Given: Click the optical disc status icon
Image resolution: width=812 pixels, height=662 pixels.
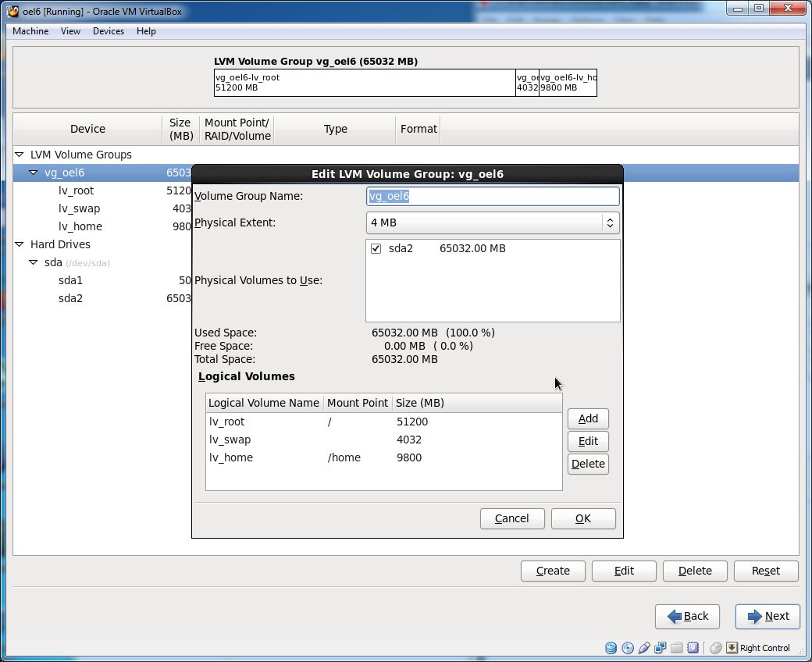Looking at the screenshot, I should point(628,647).
